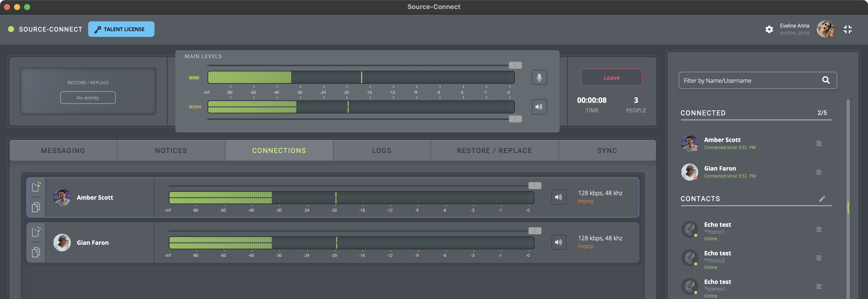The image size is (868, 299).
Task: Open the Logs tab
Action: tap(382, 151)
